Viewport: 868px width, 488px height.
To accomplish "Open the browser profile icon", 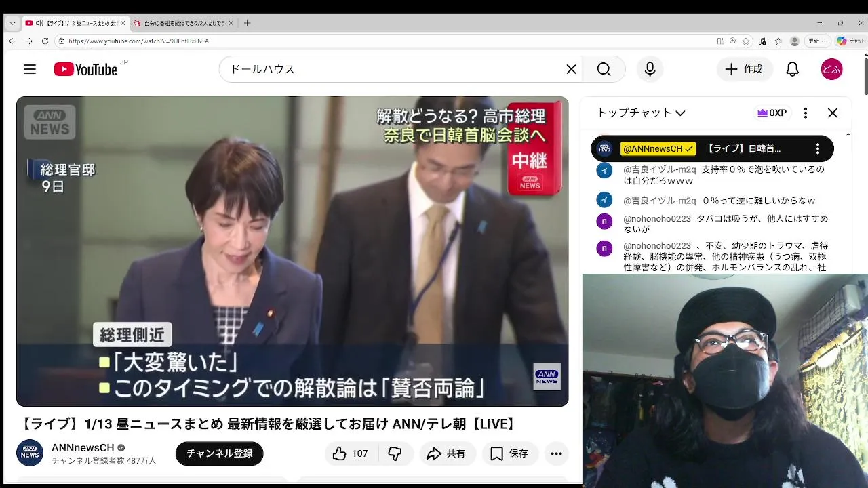I will (x=795, y=41).
